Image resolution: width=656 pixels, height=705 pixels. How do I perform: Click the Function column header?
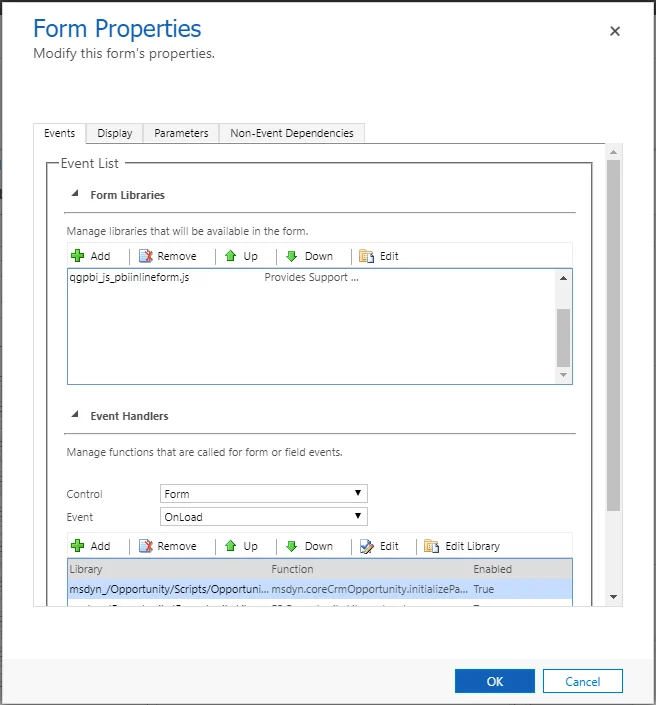pyautogui.click(x=292, y=569)
